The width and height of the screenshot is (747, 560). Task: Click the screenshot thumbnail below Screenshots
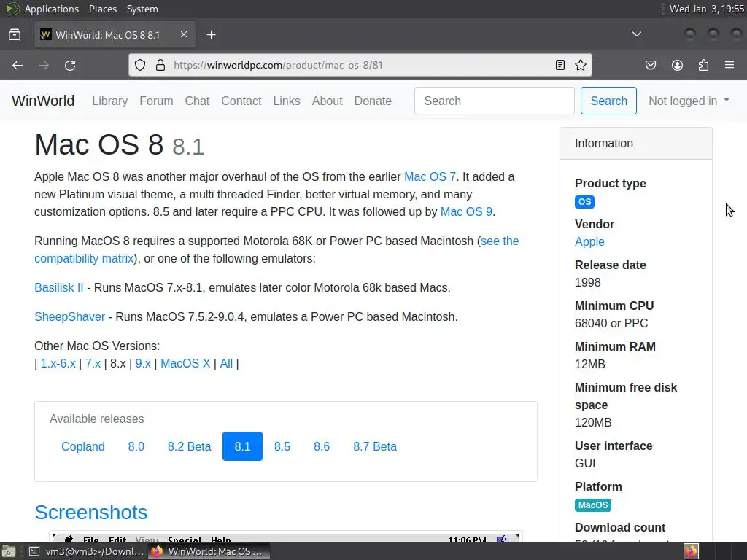point(286,536)
